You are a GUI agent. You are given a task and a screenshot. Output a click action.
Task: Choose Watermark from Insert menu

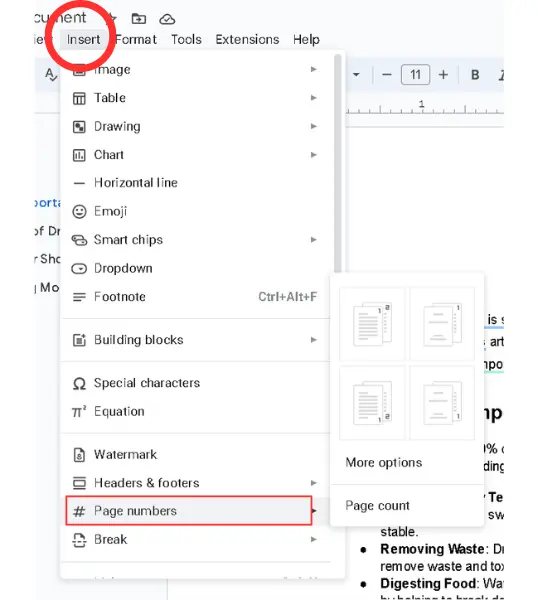click(x=195, y=455)
